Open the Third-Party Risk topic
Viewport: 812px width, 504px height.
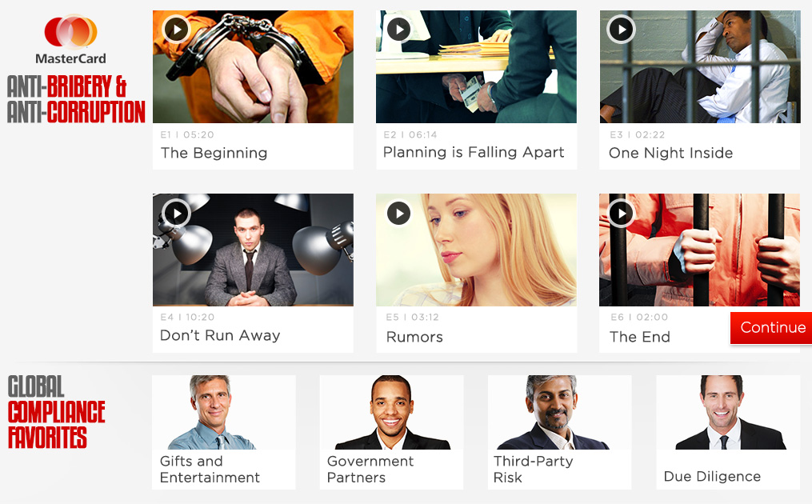point(559,432)
